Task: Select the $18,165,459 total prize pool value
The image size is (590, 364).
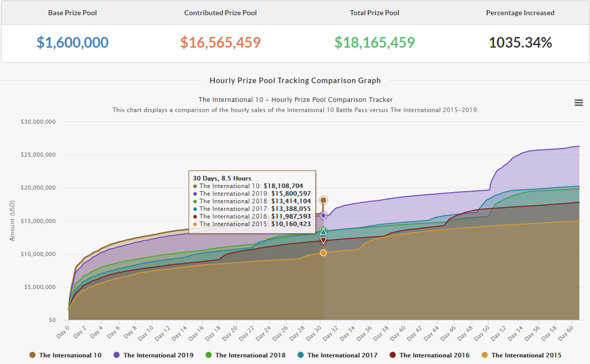Action: click(x=375, y=43)
